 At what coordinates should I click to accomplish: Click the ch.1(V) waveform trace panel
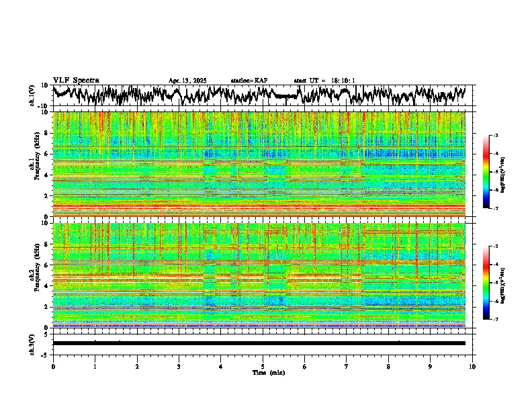pyautogui.click(x=264, y=95)
